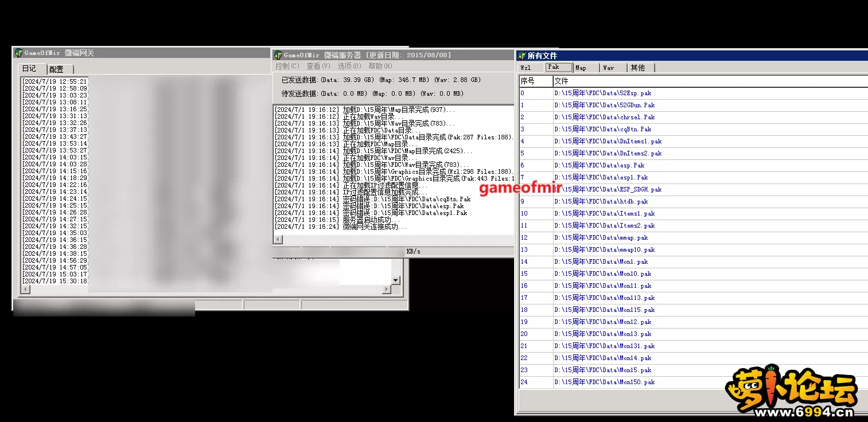The image size is (868, 422).
Task: Click the 文件 column header
Action: pyautogui.click(x=710, y=81)
